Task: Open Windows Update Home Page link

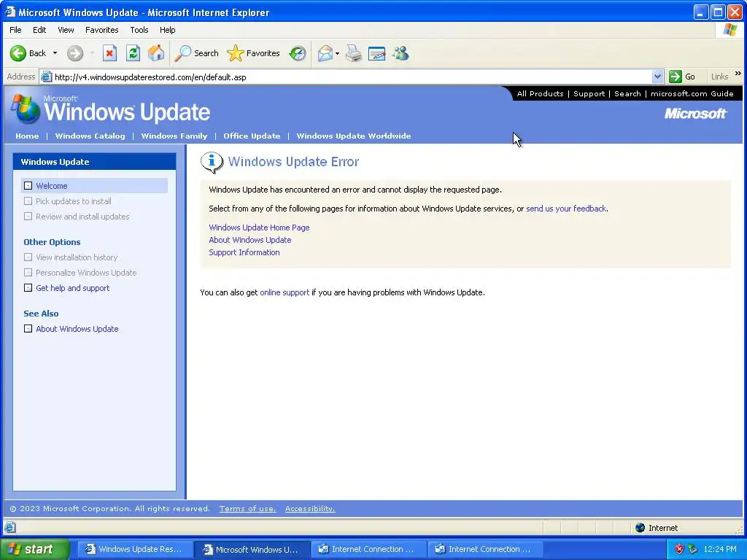Action: click(x=259, y=227)
